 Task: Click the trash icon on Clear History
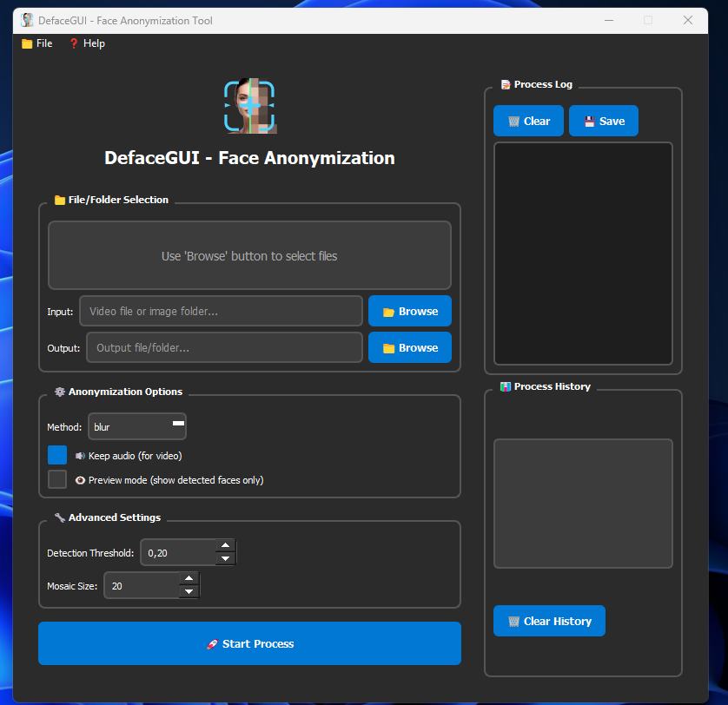click(513, 622)
